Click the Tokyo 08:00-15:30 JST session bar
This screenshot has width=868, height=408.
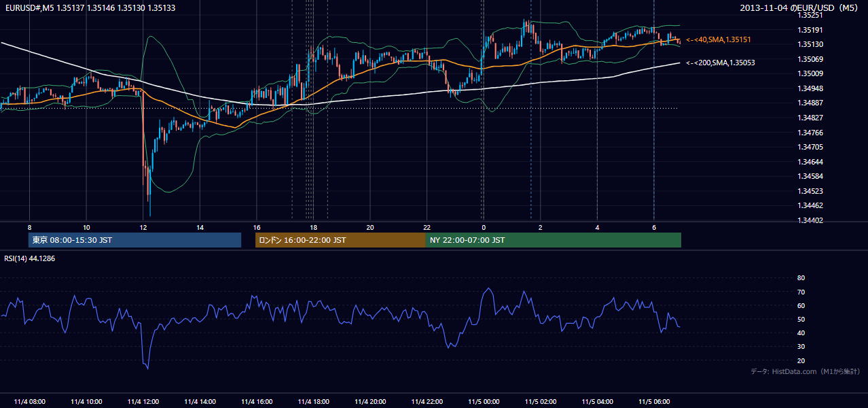click(x=134, y=240)
